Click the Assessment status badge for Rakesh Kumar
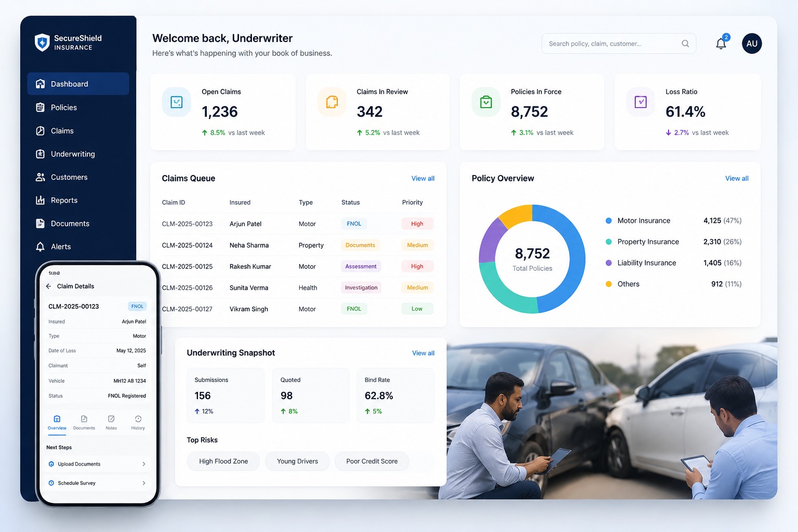Screen dimensions: 798x532 (361, 267)
